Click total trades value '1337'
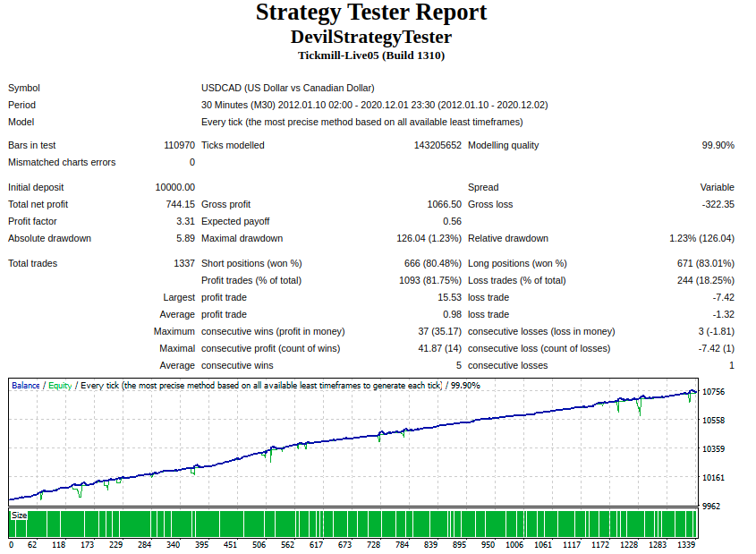Viewport: 756px width, 554px height. tap(184, 263)
